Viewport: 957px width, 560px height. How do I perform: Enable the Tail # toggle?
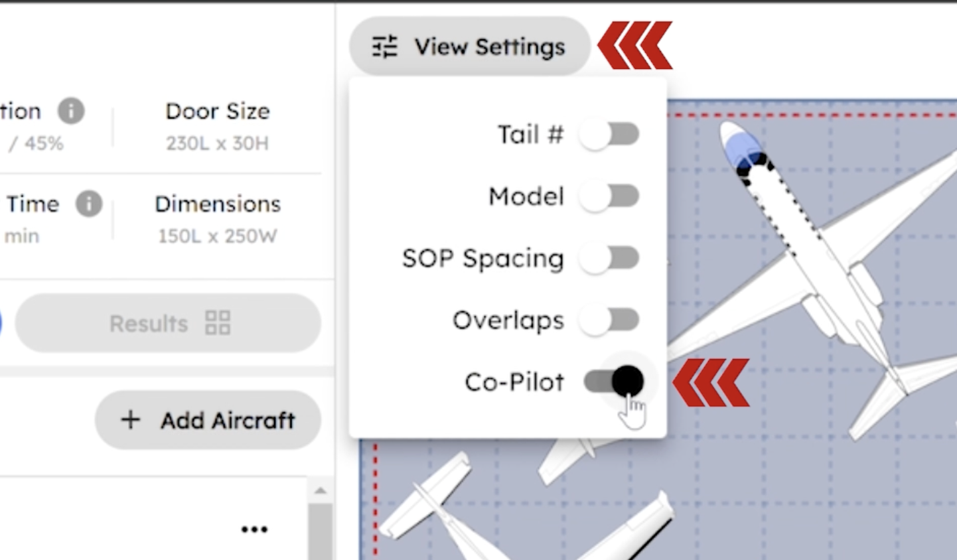609,135
